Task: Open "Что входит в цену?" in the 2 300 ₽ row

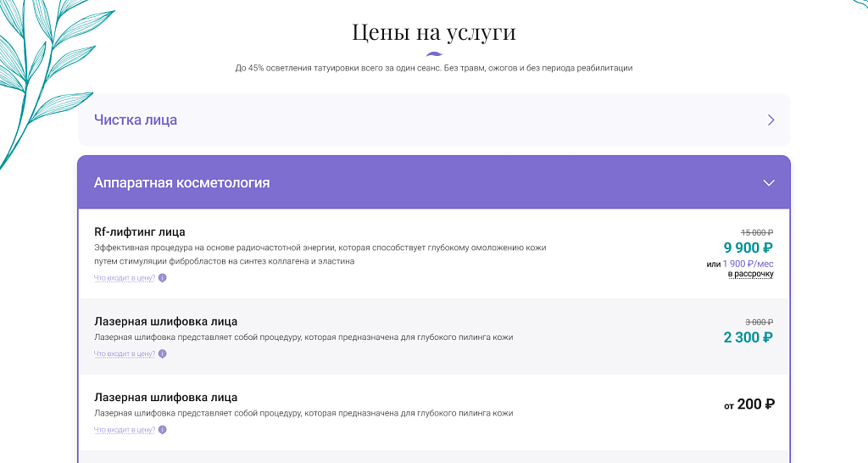Action: click(125, 354)
